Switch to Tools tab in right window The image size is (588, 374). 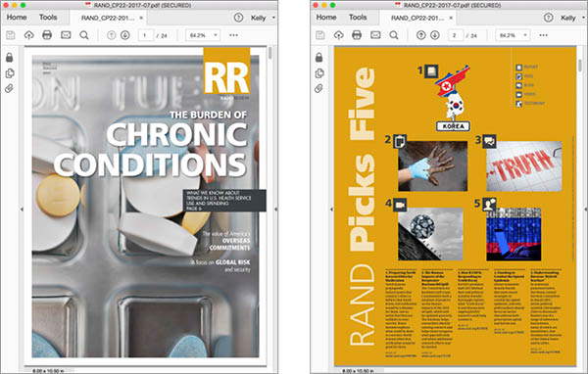[358, 18]
